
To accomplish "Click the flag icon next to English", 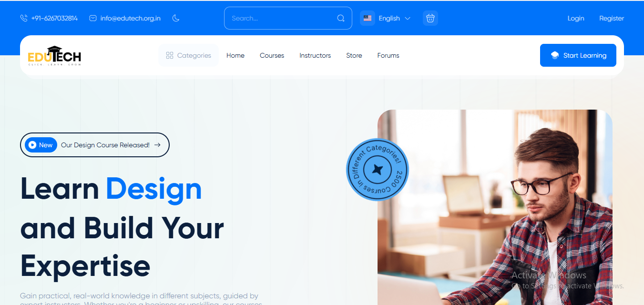I will [x=368, y=18].
